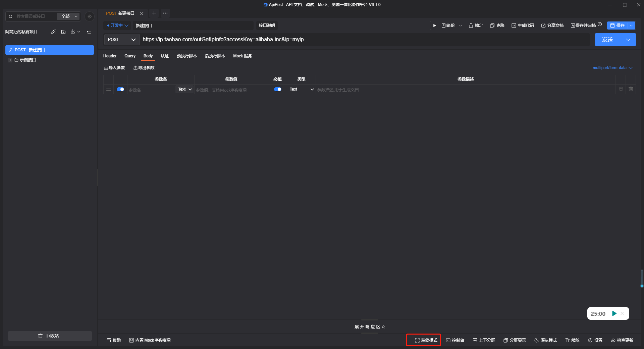Toggle 深灰模式 dark gray mode

tap(545, 340)
